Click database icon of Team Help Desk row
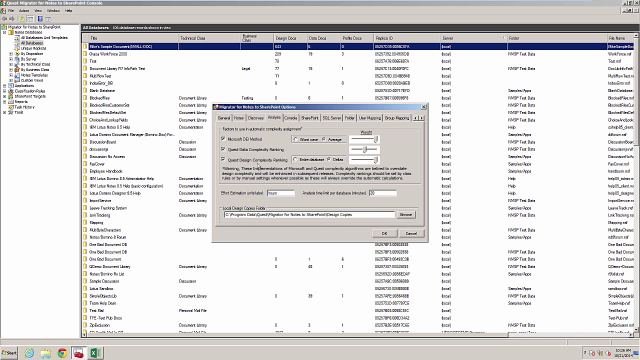 tap(85, 303)
